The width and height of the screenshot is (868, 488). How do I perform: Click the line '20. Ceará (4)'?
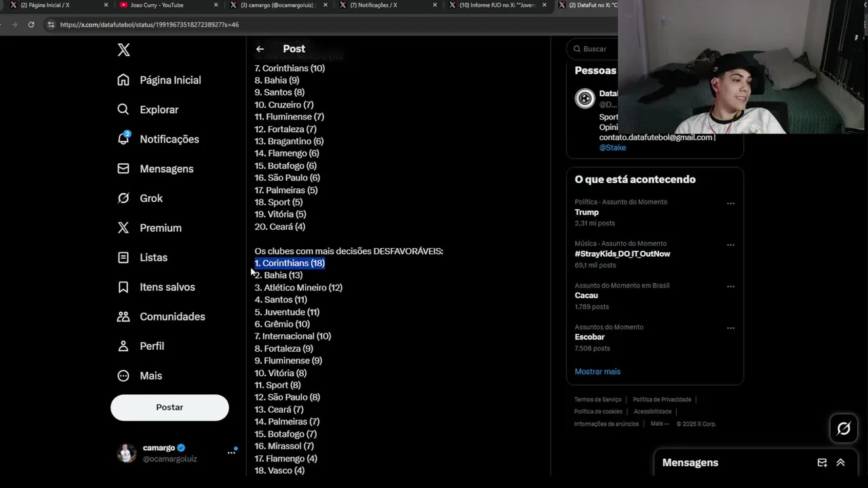(x=279, y=226)
